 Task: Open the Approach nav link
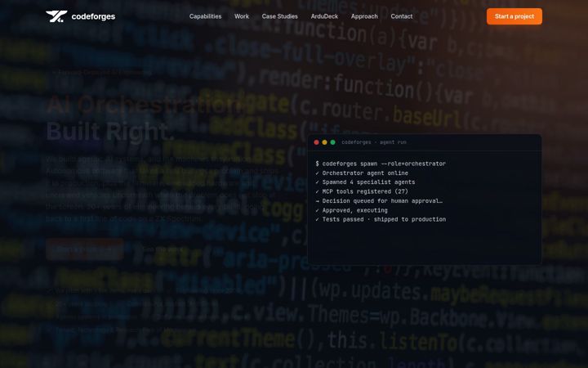(364, 16)
